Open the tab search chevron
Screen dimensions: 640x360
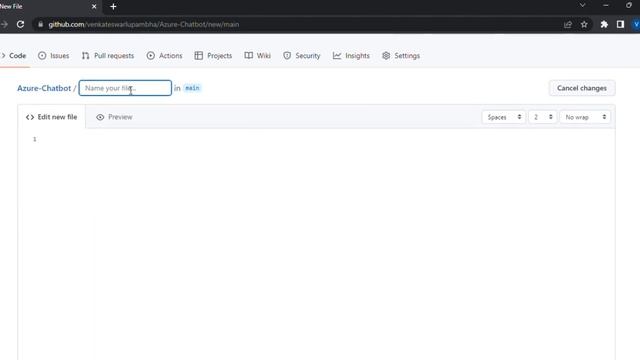(x=582, y=5)
